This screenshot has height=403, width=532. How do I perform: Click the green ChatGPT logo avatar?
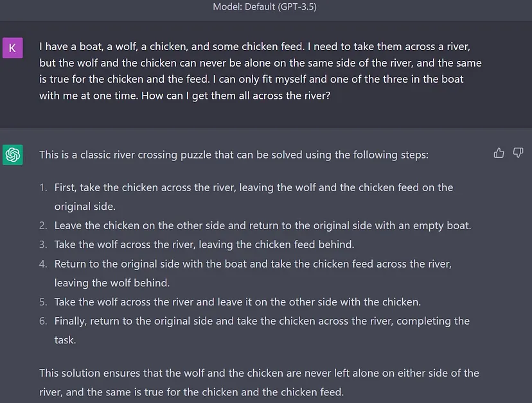(13, 155)
